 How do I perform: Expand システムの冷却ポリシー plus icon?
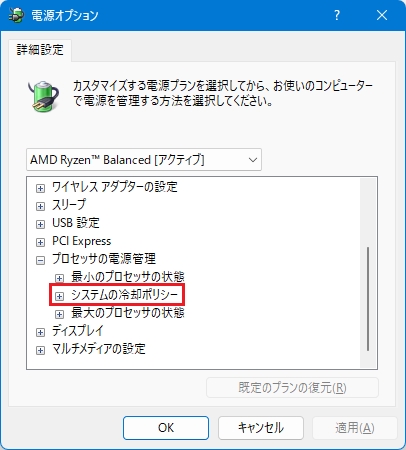(59, 296)
